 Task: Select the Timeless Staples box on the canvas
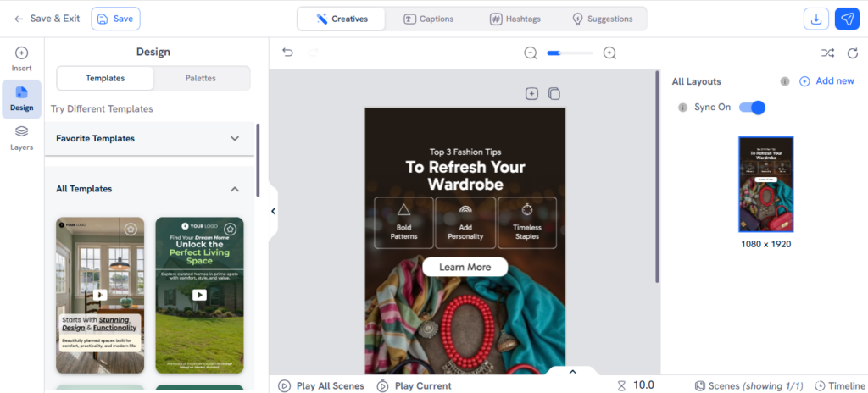click(527, 223)
